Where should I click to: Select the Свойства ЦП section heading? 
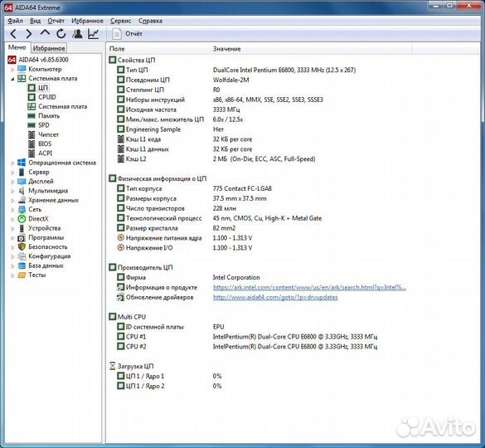coord(136,60)
